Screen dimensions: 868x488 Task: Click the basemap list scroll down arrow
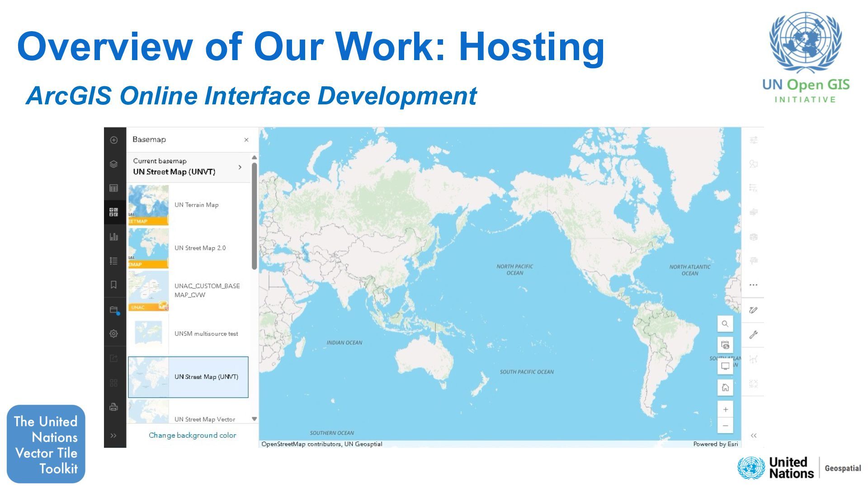point(255,419)
